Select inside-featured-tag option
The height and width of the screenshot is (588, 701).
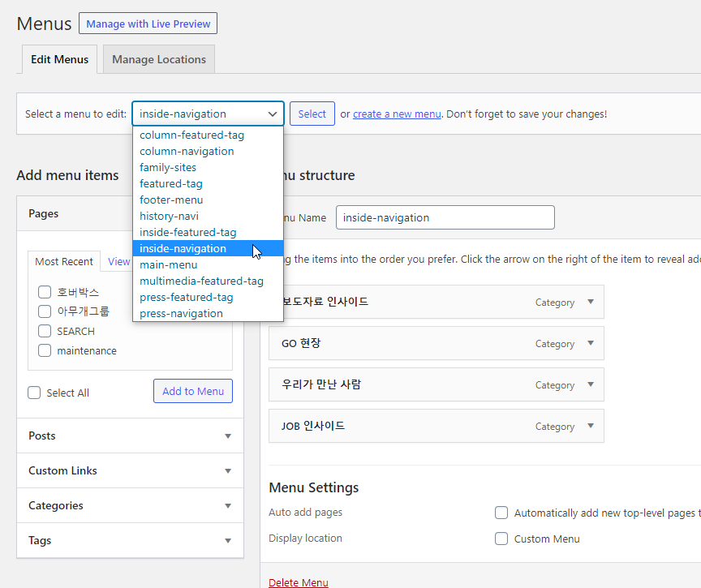pyautogui.click(x=208, y=232)
